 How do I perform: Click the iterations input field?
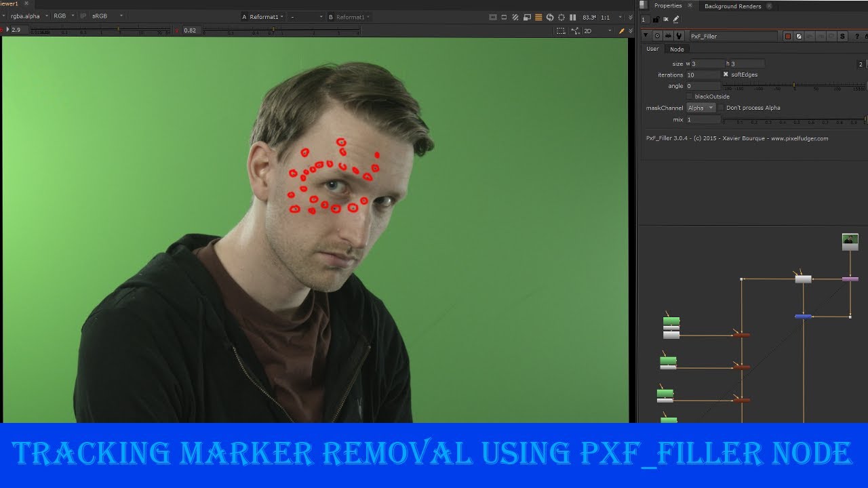[703, 75]
